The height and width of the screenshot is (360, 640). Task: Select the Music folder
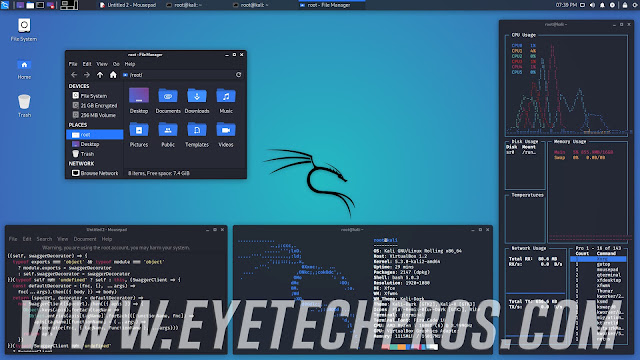[226, 100]
